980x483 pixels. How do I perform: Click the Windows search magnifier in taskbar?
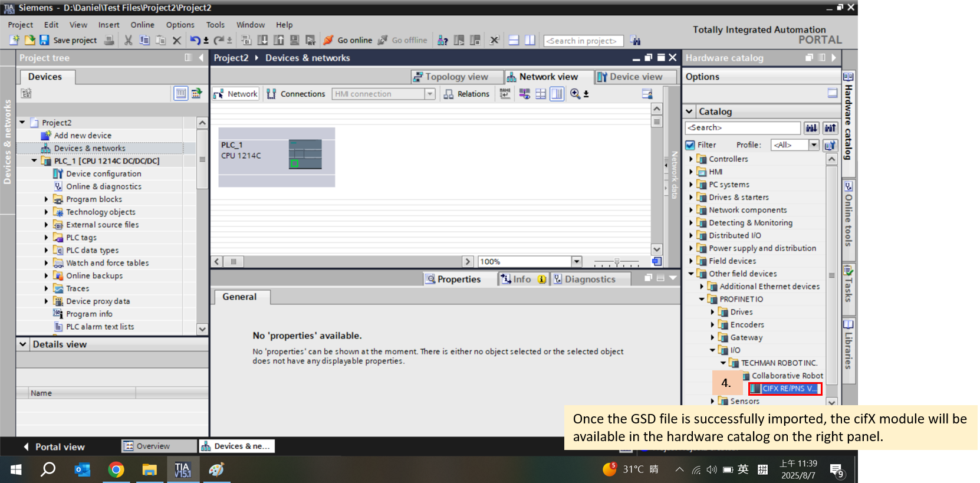(48, 469)
